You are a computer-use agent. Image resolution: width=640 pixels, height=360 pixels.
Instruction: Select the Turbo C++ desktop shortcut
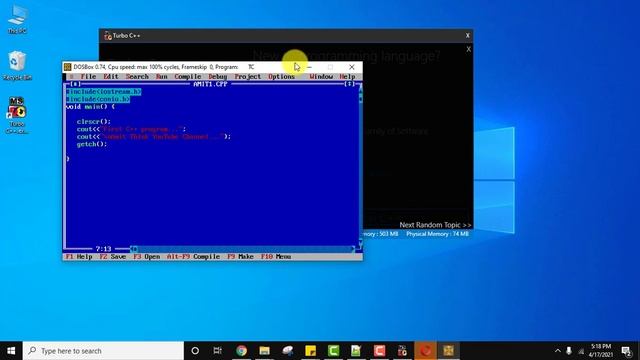17,116
